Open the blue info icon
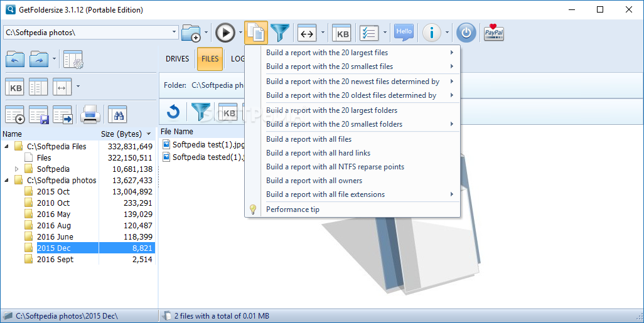644x323 pixels. [x=432, y=33]
